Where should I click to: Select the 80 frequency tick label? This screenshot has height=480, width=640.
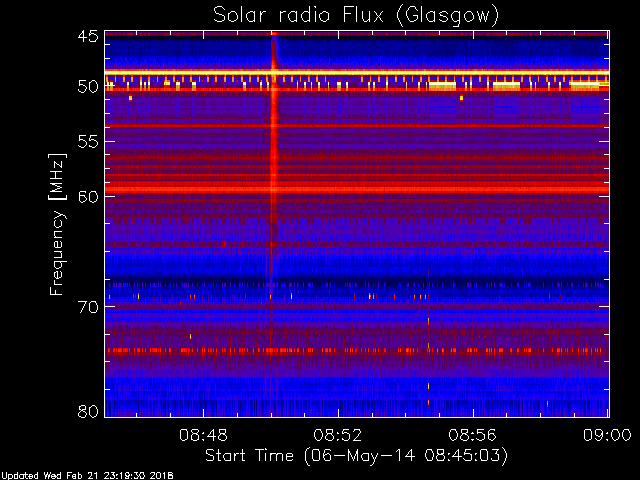tap(88, 411)
